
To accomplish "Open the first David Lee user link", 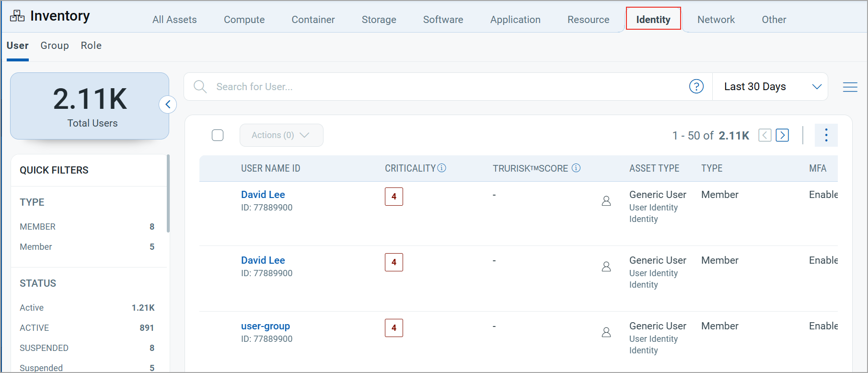I will pos(263,195).
